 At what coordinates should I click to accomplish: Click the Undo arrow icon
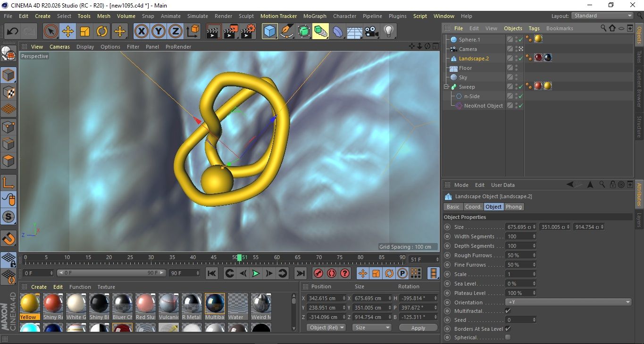pyautogui.click(x=13, y=32)
